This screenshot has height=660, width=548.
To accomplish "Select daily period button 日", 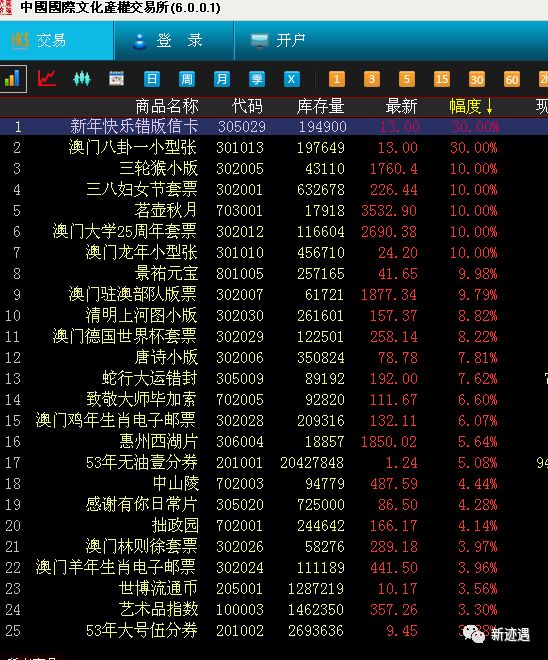I will (152, 79).
